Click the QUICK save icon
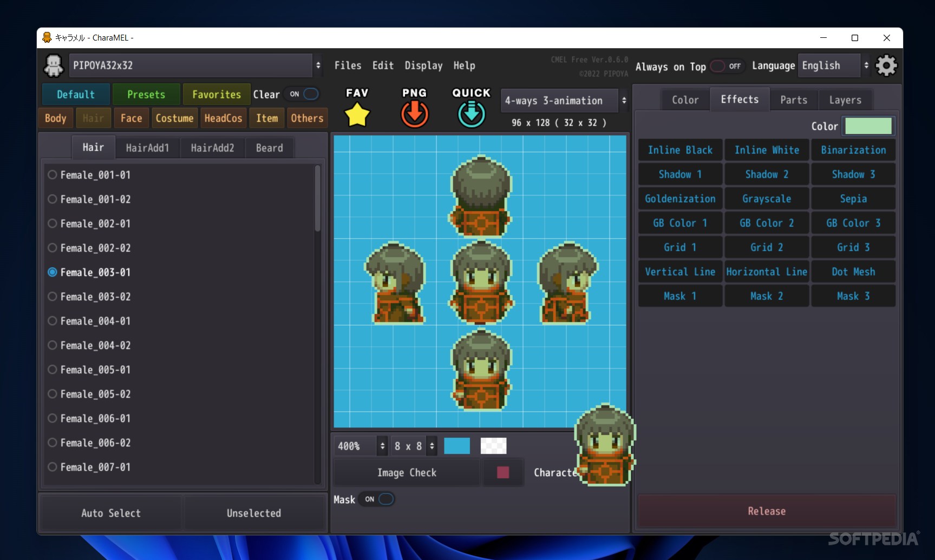Image resolution: width=935 pixels, height=560 pixels. pos(472,114)
